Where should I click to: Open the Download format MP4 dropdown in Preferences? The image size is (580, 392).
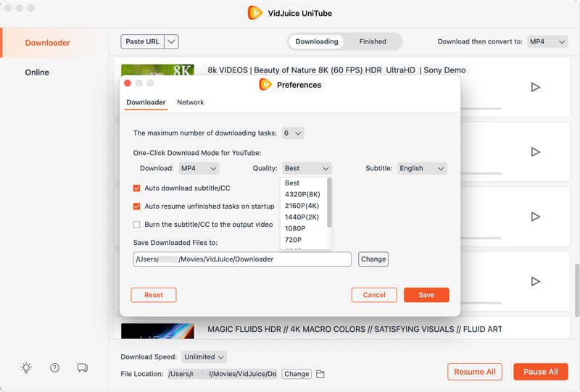coord(199,168)
